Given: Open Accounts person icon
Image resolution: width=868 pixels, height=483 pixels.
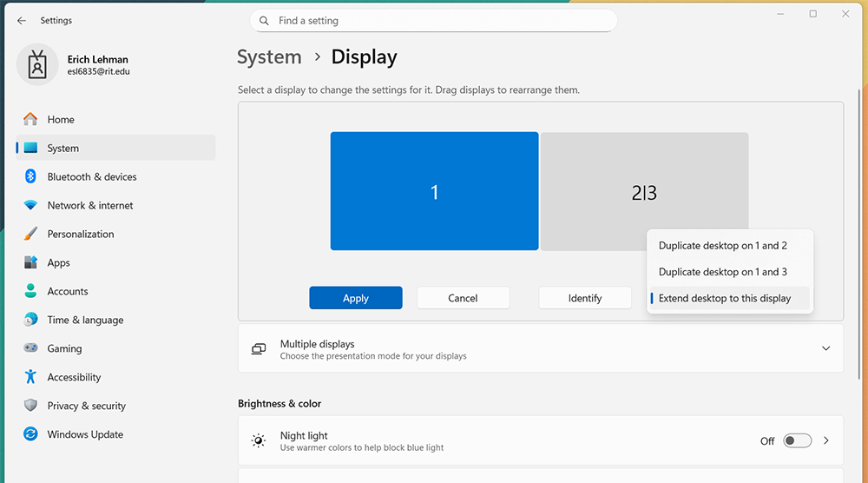Looking at the screenshot, I should click(31, 292).
